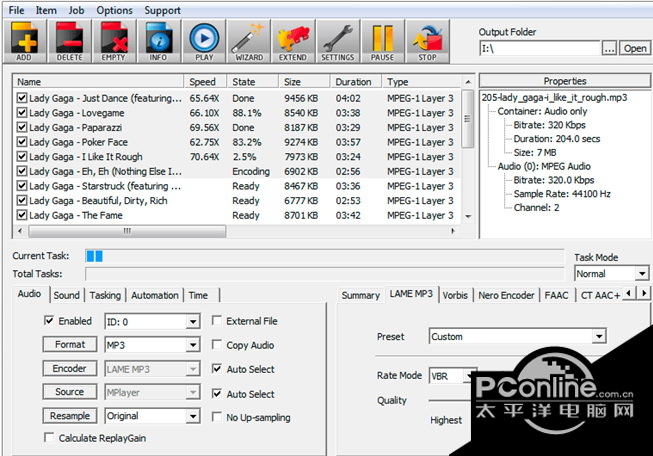Toggle source Auto Select checkbox
The image size is (653, 456).
point(217,393)
